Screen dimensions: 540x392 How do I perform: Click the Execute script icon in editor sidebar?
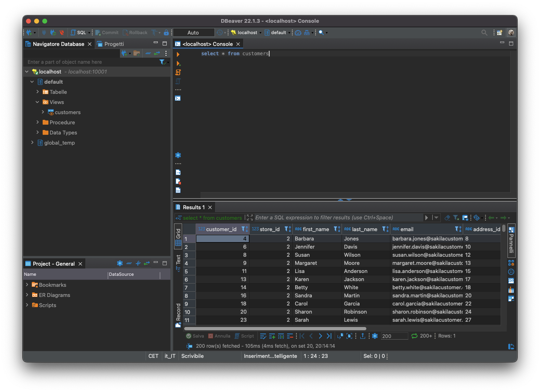pyautogui.click(x=178, y=72)
